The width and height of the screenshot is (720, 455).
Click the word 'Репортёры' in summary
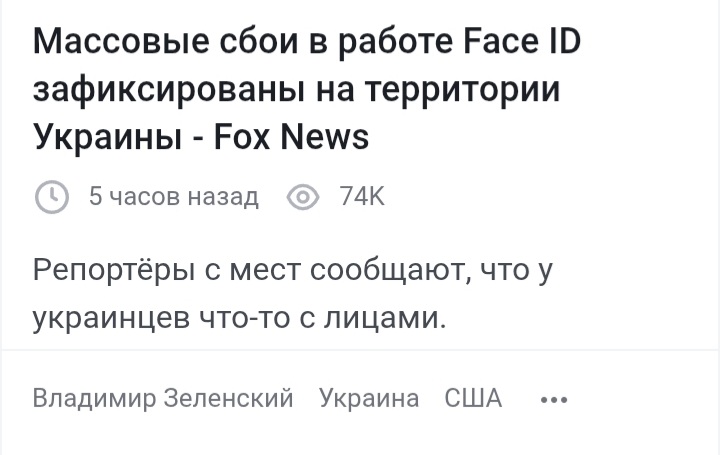pos(114,271)
